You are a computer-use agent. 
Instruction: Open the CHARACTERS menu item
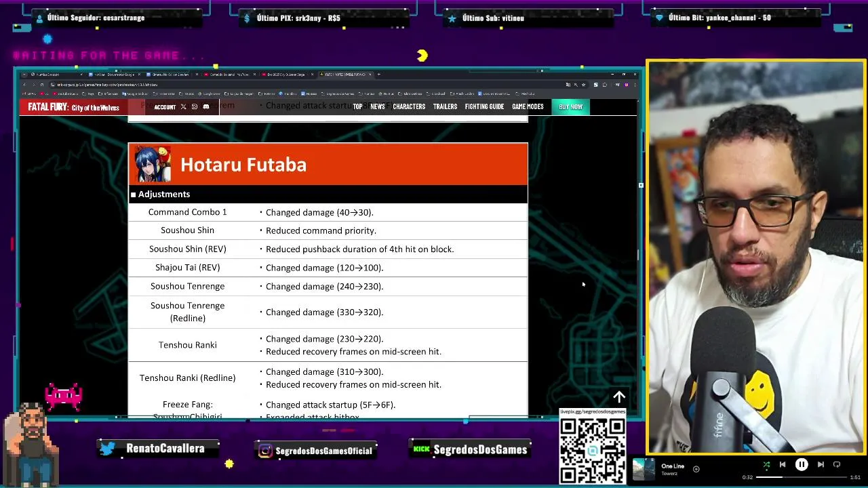[409, 107]
